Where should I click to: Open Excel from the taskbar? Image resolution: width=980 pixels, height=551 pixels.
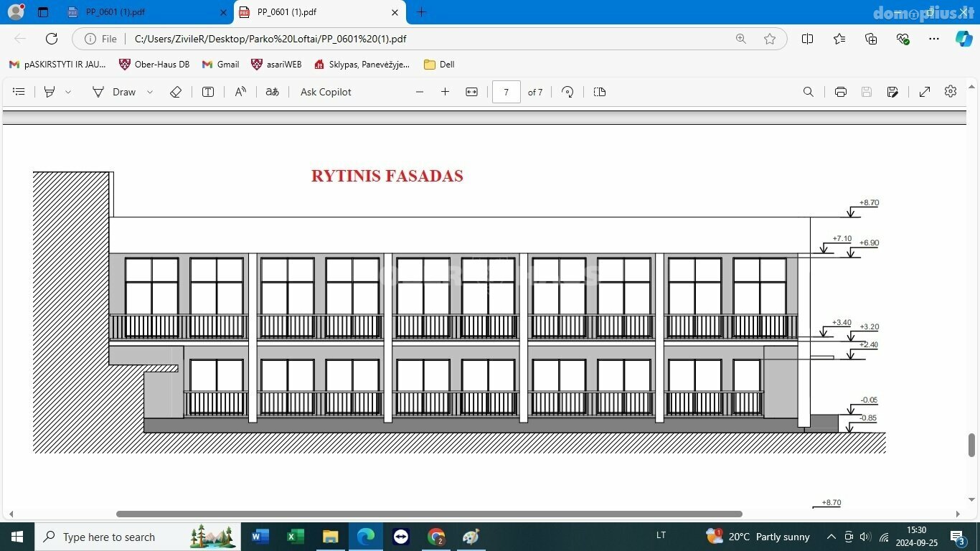[x=296, y=537]
